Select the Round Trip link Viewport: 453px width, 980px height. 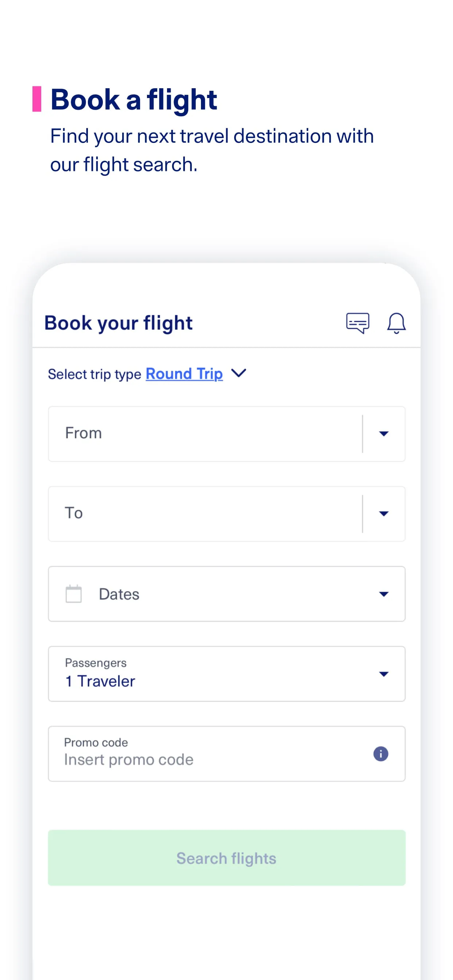(x=184, y=374)
